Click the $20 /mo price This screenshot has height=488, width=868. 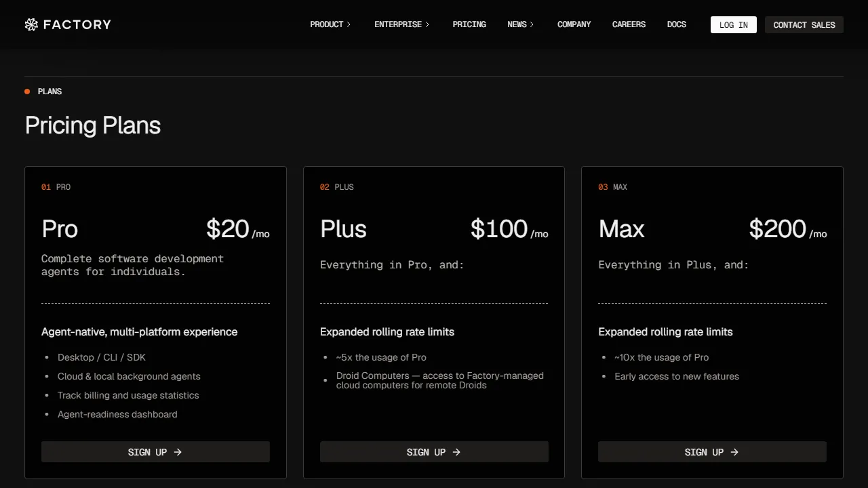click(238, 229)
